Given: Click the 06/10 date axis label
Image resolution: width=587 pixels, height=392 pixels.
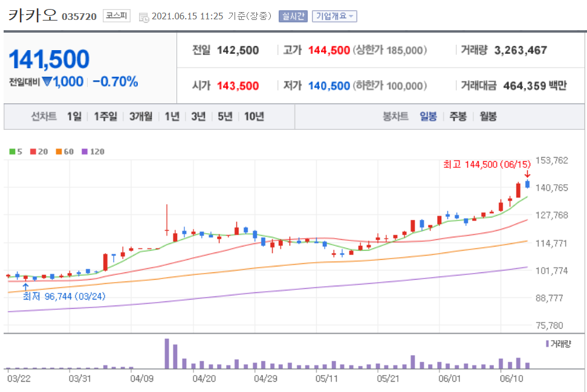Looking at the screenshot, I should coord(511,379).
